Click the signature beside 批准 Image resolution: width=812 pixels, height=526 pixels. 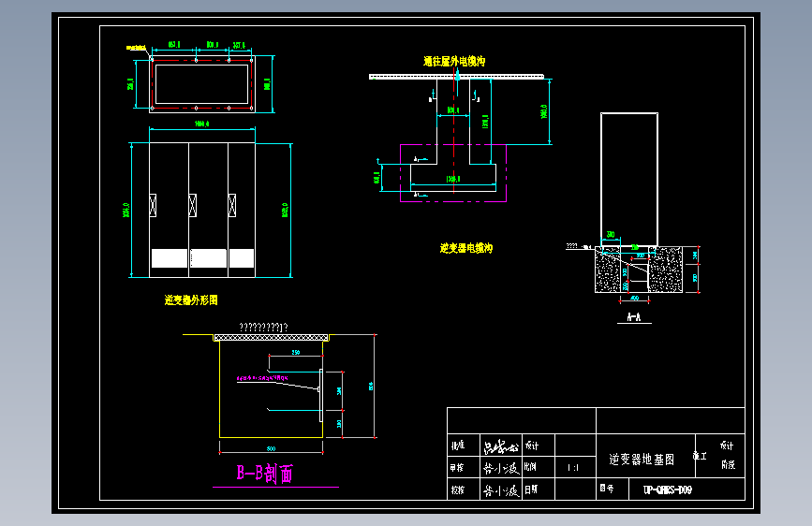(501, 446)
